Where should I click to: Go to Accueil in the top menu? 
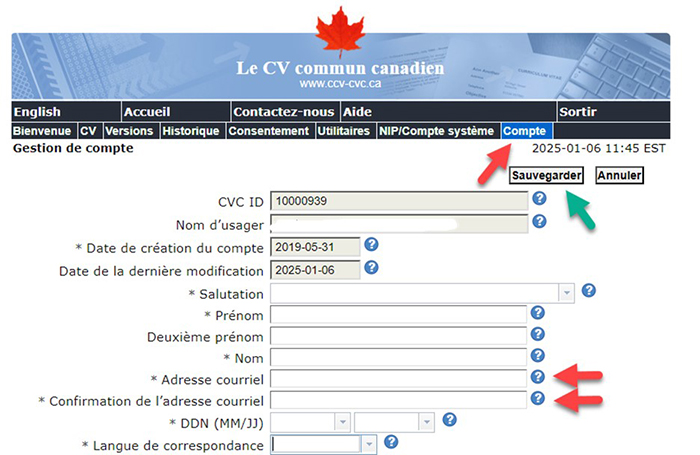tap(176, 112)
